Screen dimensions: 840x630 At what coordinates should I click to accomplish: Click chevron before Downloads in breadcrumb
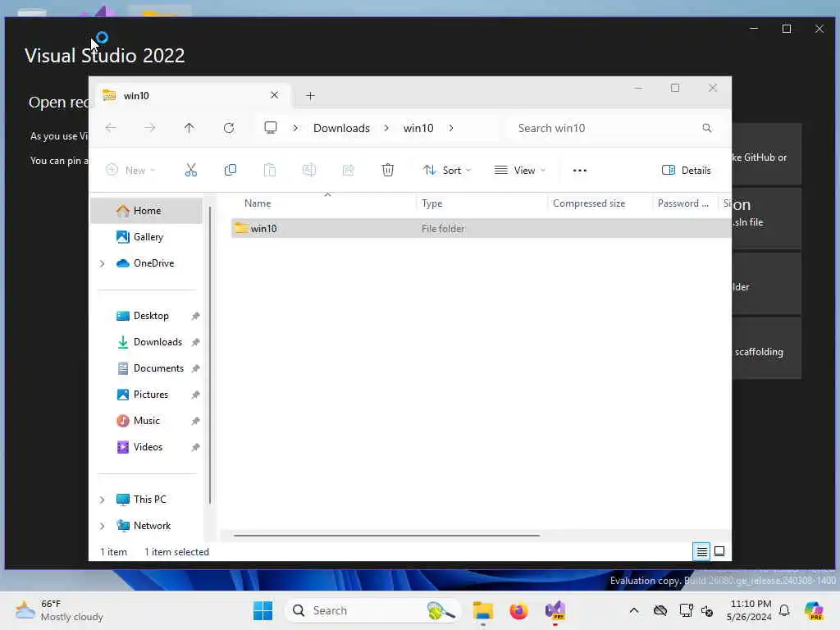(x=295, y=128)
